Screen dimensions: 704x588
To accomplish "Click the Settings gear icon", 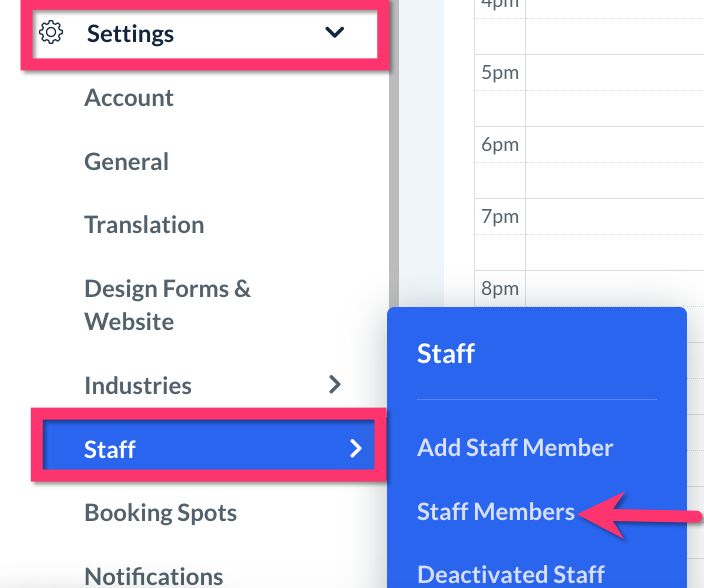I will 50,33.
